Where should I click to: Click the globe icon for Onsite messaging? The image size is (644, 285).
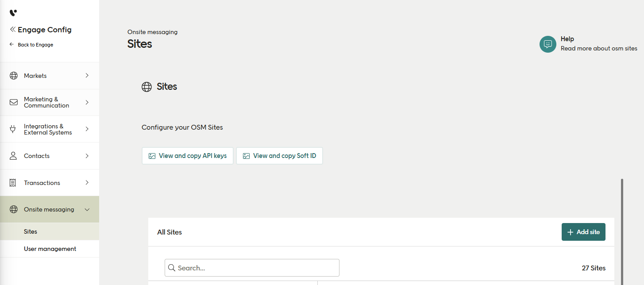13,209
